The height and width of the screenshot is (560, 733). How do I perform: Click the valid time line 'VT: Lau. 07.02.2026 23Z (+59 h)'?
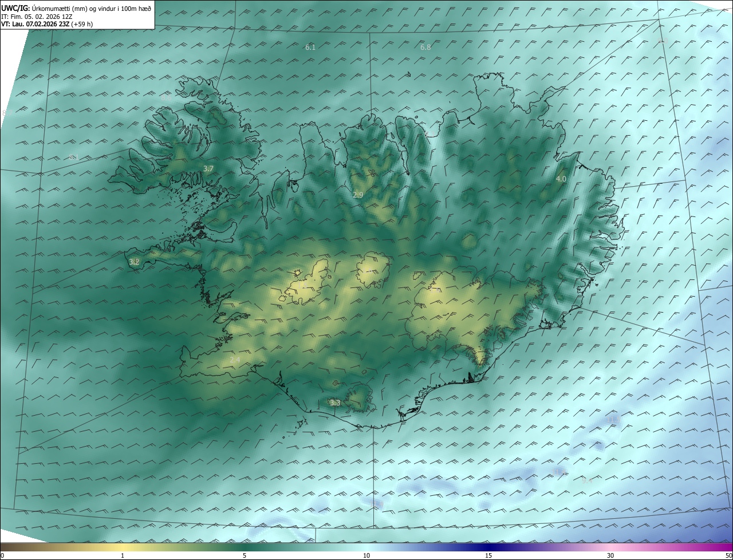47,24
